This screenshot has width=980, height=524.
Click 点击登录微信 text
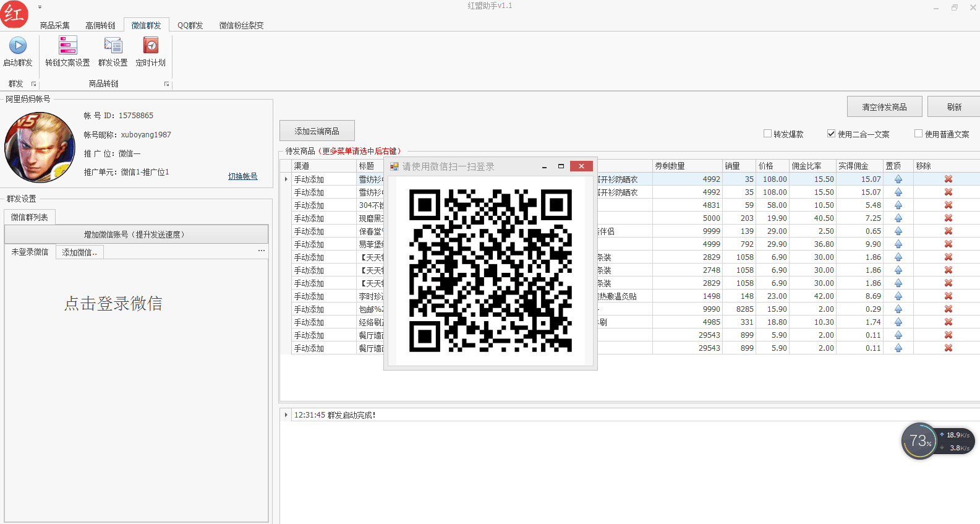113,304
